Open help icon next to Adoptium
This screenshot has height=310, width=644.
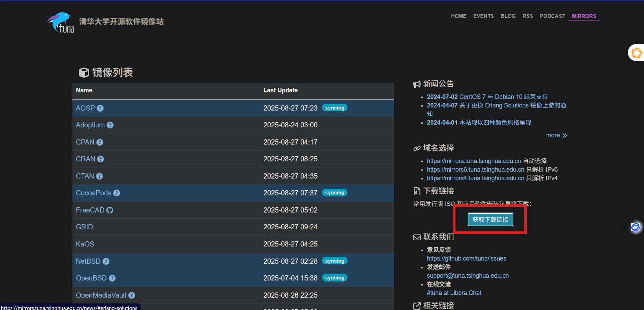pos(110,125)
